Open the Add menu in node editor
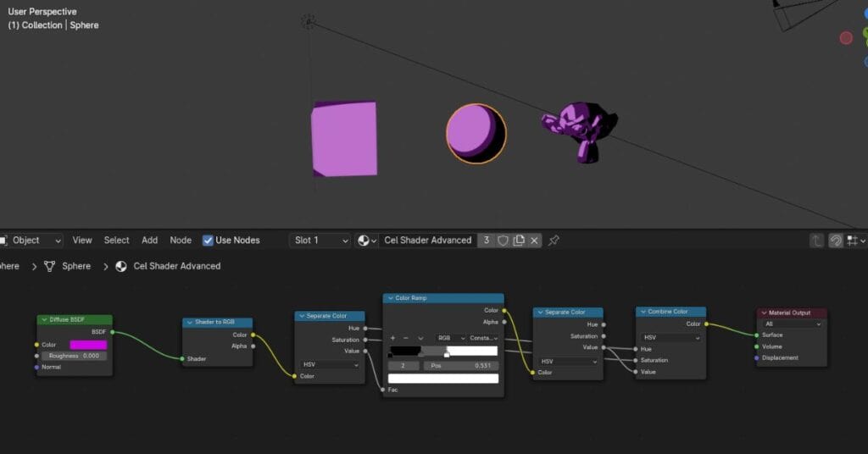Viewport: 868px width, 454px height. coord(149,241)
